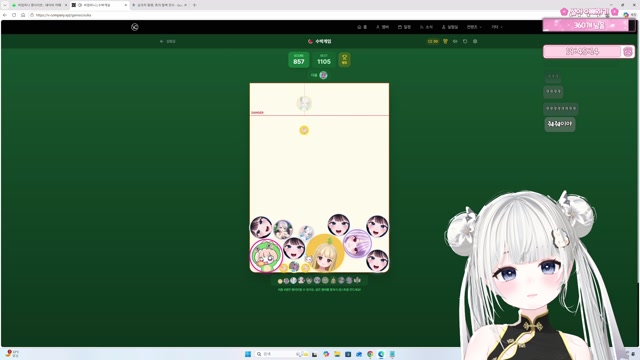Click the site logo in black header
Image resolution: width=640 pixels, height=360 pixels.
pos(135,27)
